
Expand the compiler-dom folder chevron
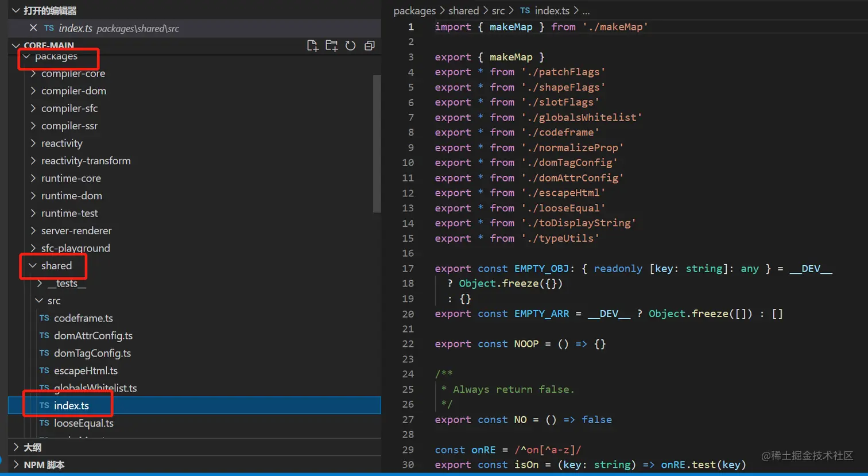pos(33,91)
